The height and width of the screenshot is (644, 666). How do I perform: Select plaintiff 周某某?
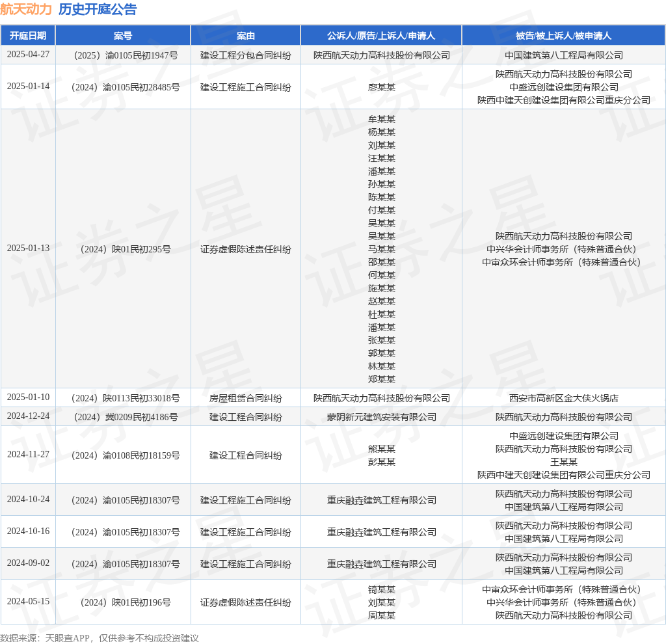pos(381,615)
